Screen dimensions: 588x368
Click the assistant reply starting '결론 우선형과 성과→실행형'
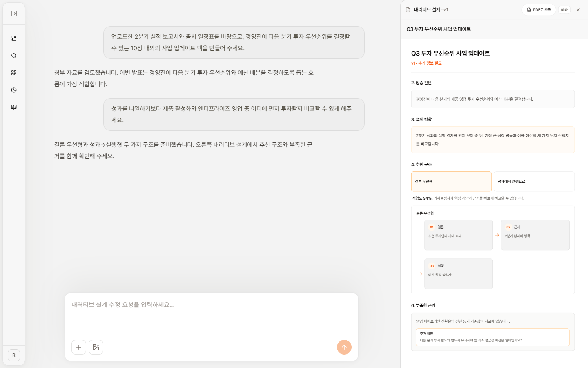pyautogui.click(x=184, y=150)
